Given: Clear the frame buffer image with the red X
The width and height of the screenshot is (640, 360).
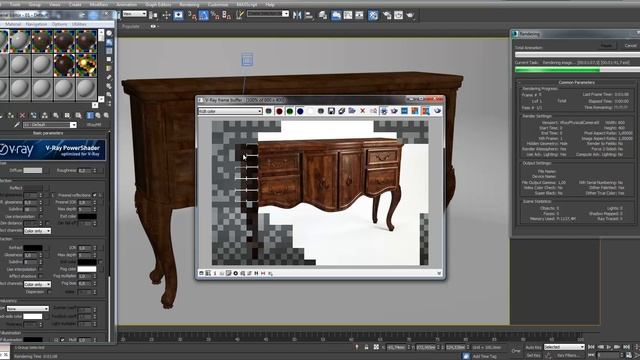Looking at the screenshot, I should click(x=362, y=111).
